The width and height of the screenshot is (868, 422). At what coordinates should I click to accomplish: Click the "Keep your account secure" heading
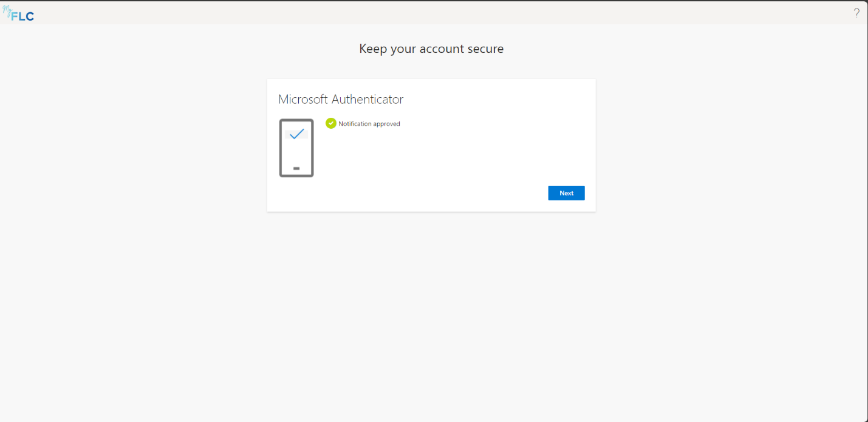click(431, 49)
